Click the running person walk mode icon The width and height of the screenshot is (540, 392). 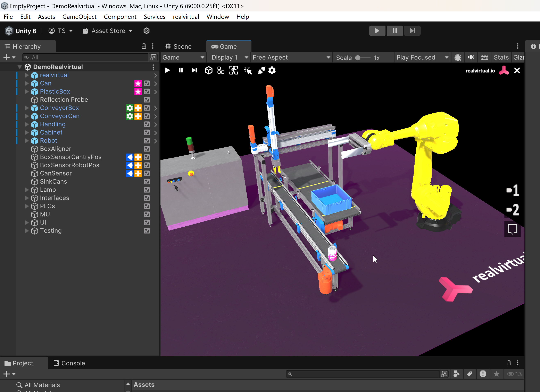tap(234, 70)
